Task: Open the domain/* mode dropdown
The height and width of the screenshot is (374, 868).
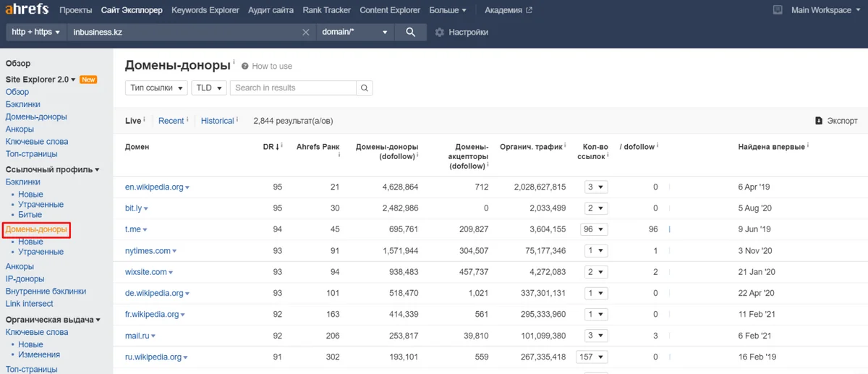Action: coord(355,33)
